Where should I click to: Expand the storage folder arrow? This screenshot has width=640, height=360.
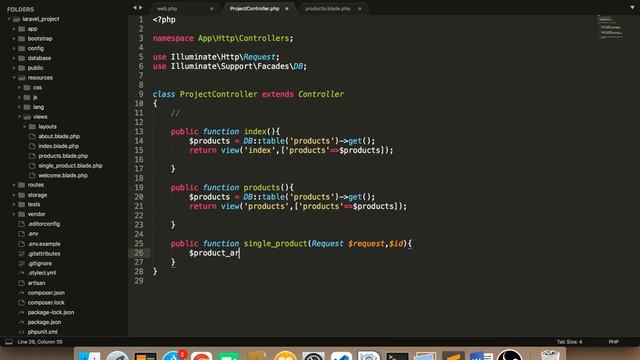click(x=14, y=195)
